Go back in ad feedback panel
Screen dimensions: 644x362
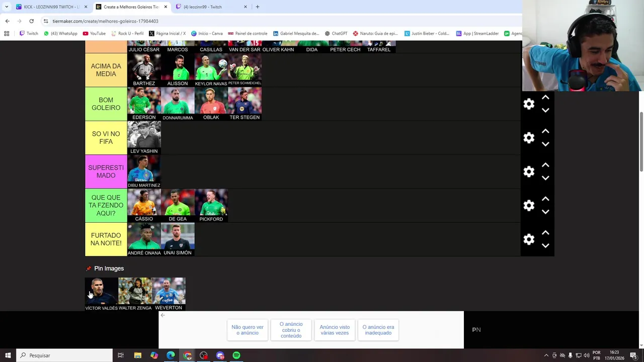click(x=163, y=315)
